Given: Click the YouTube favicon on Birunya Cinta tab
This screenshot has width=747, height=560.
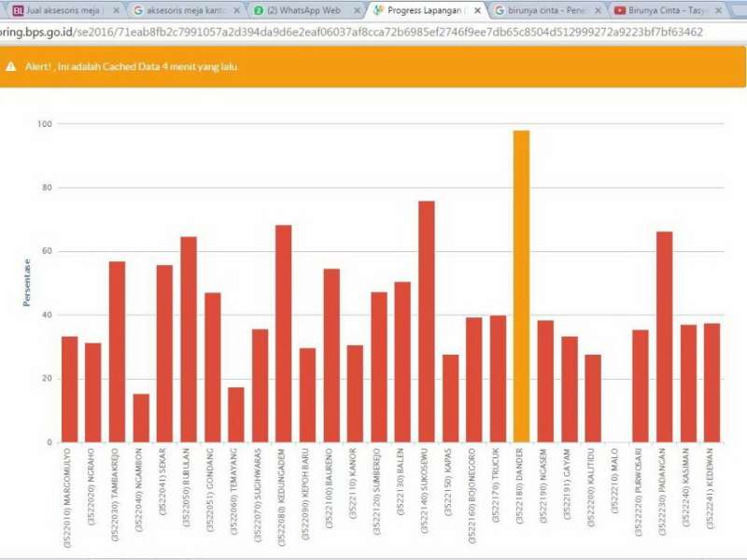Looking at the screenshot, I should pos(620,11).
